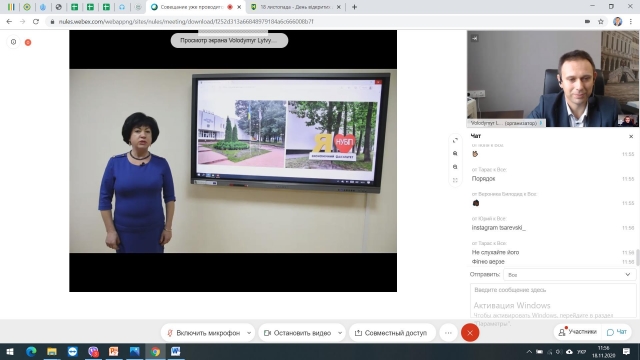This screenshot has height=360, width=640.
Task: Click the zoom out magnifier icon
Action: pyautogui.click(x=455, y=167)
